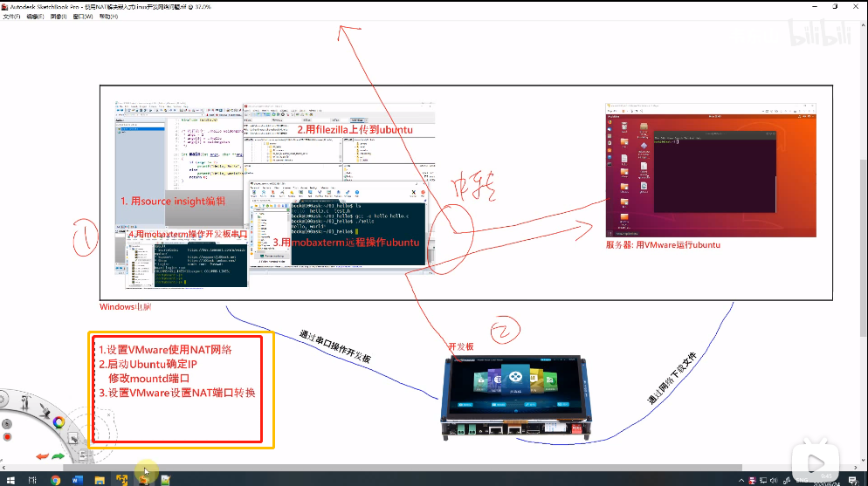Screen dimensions: 868x486
Task: Click the bilibili play button overlay
Action: (816, 462)
